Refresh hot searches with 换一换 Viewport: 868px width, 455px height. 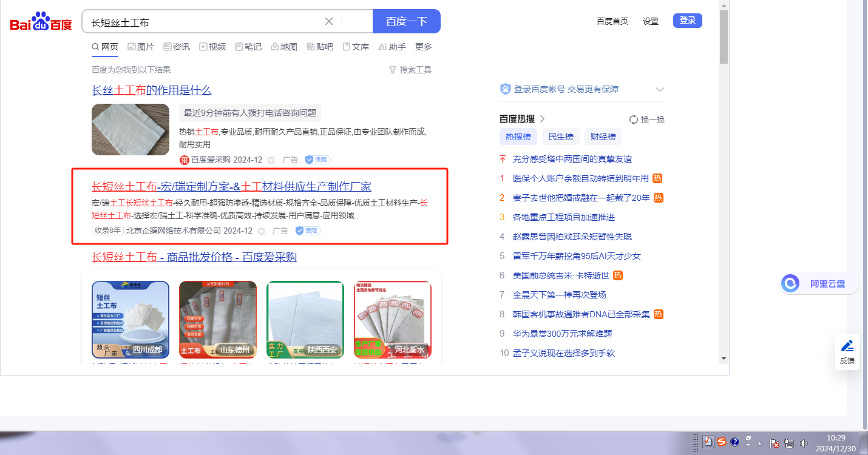(647, 120)
